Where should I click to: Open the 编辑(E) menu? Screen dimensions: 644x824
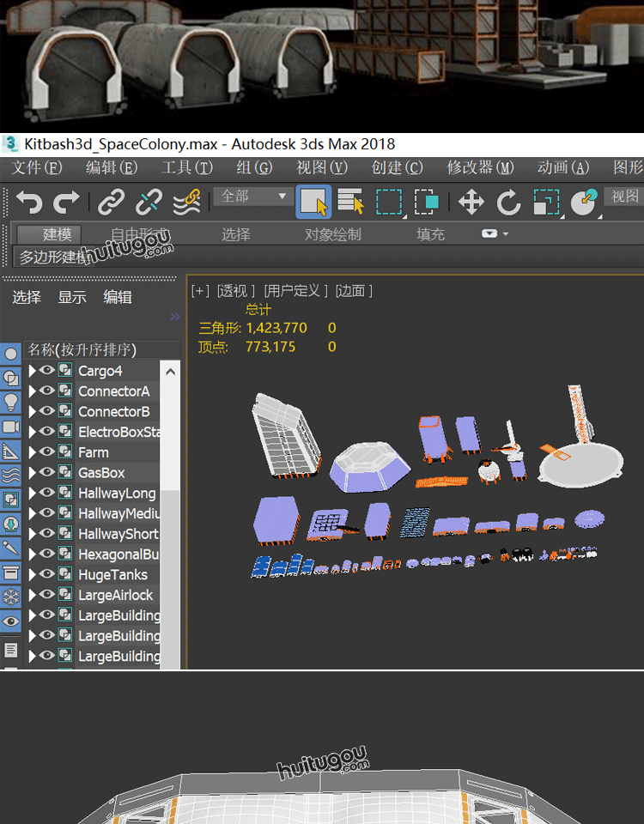point(112,167)
